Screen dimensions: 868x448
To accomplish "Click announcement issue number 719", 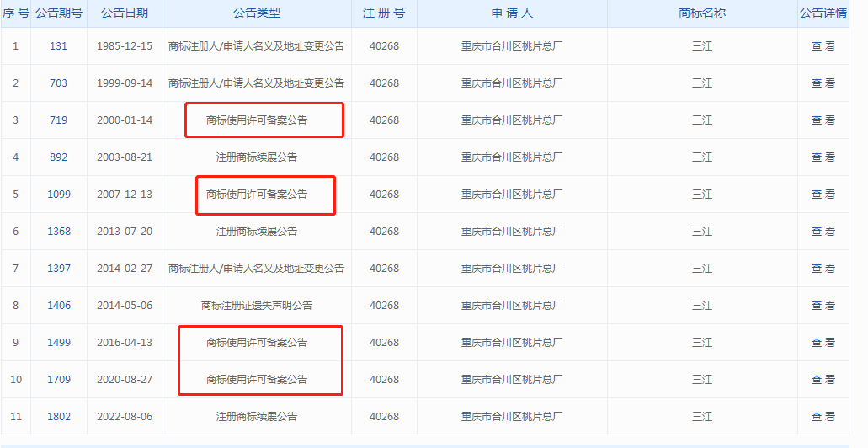I will coord(59,120).
